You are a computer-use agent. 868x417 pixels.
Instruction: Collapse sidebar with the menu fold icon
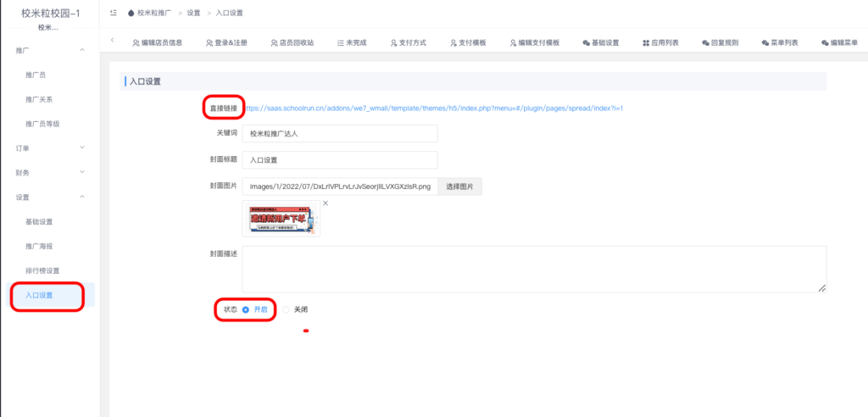tap(114, 13)
